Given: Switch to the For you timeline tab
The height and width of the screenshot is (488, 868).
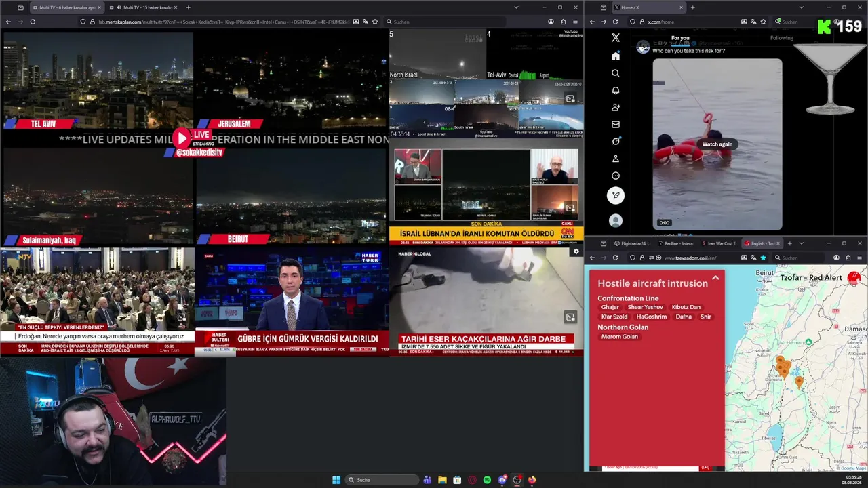Looking at the screenshot, I should point(680,38).
